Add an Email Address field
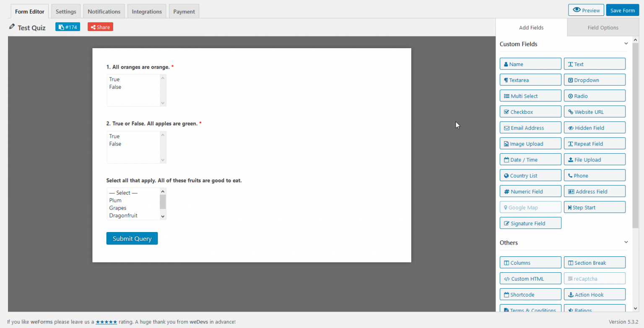The width and height of the screenshot is (644, 328). click(530, 127)
